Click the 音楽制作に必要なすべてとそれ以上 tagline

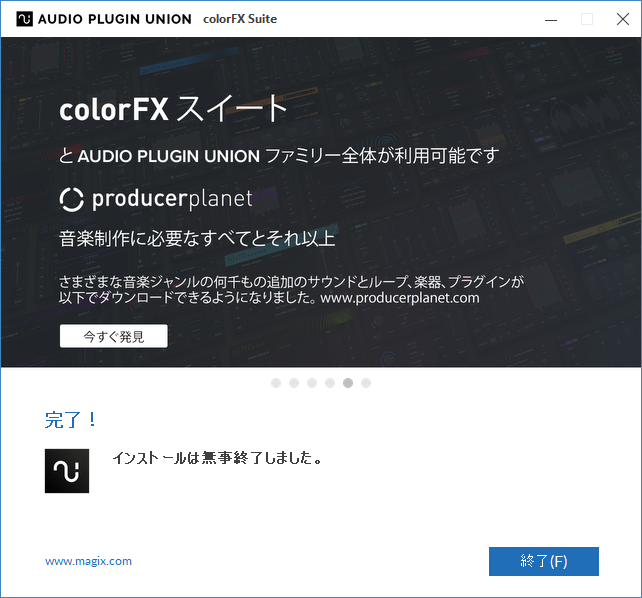pos(197,238)
